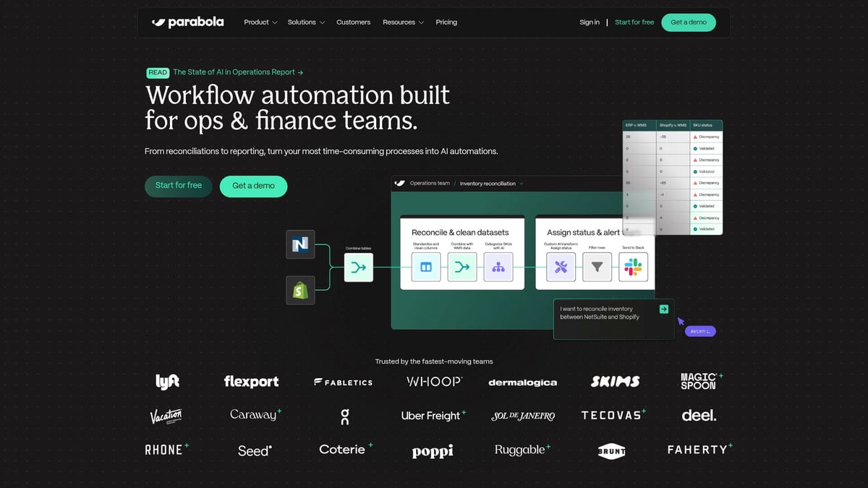Open the Custom AI transforms step icon
Screen dimensions: 868x488
tap(561, 267)
